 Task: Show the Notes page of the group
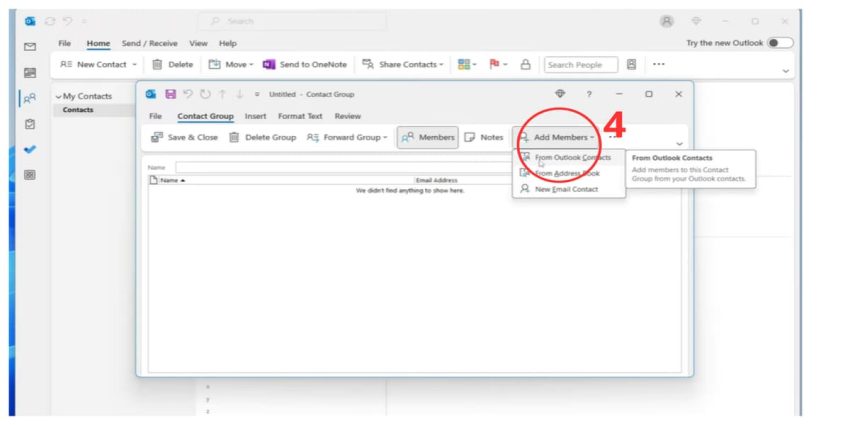(x=484, y=138)
